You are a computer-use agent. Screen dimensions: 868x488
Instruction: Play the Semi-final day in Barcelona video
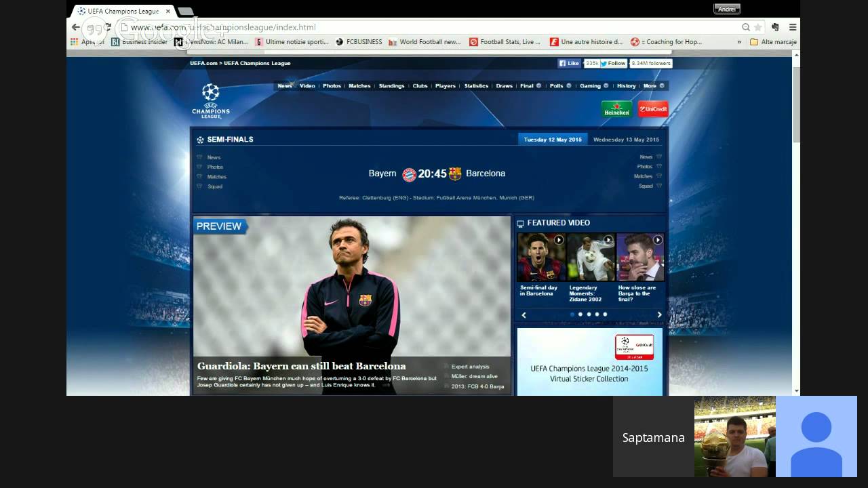click(541, 257)
